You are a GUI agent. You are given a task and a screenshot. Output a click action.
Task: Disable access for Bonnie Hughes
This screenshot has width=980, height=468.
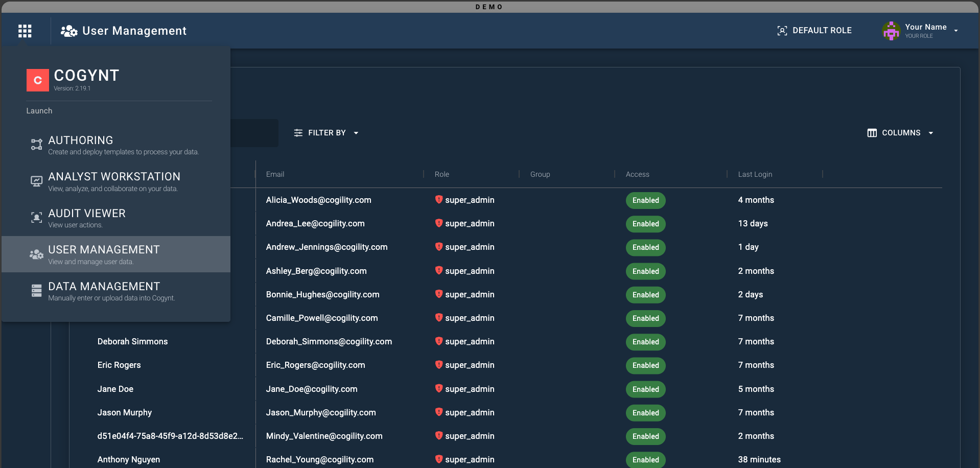tap(645, 295)
